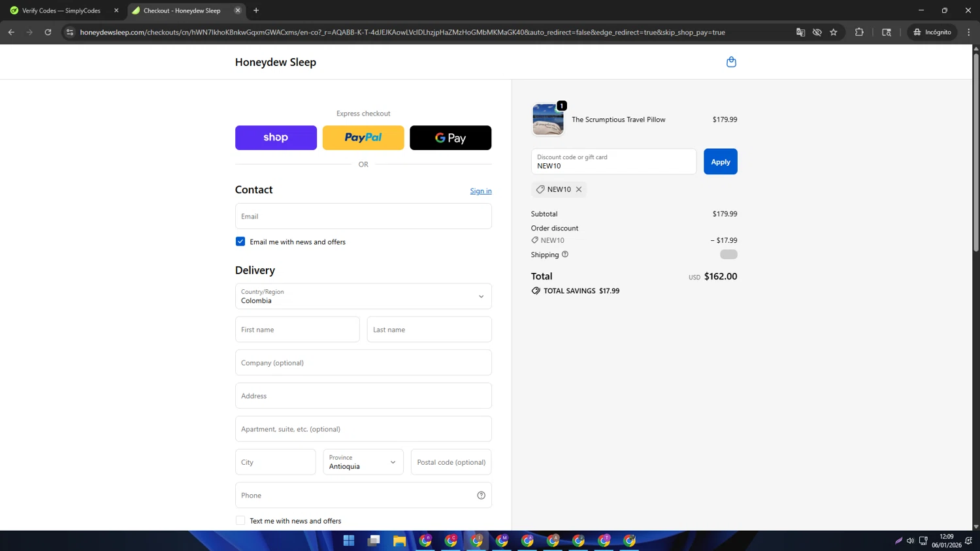Switch to the Checkout - Honeydew Sleep tab
The image size is (980, 551).
pyautogui.click(x=182, y=10)
